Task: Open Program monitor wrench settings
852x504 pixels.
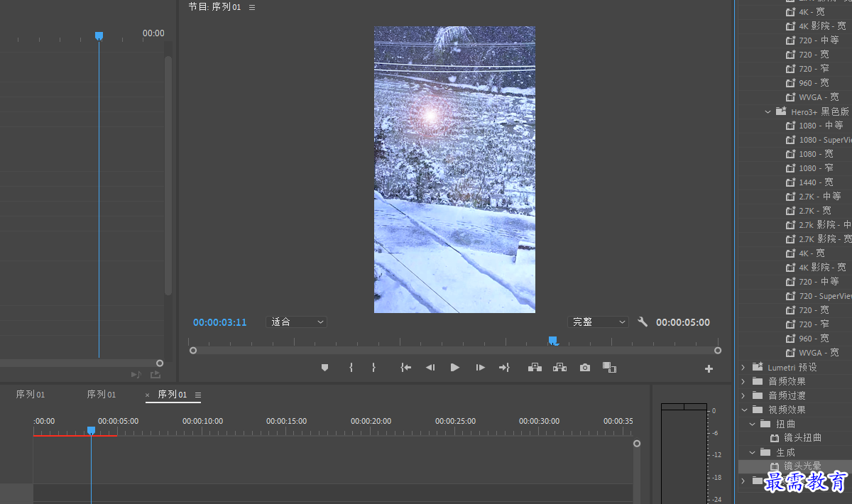Action: point(643,322)
